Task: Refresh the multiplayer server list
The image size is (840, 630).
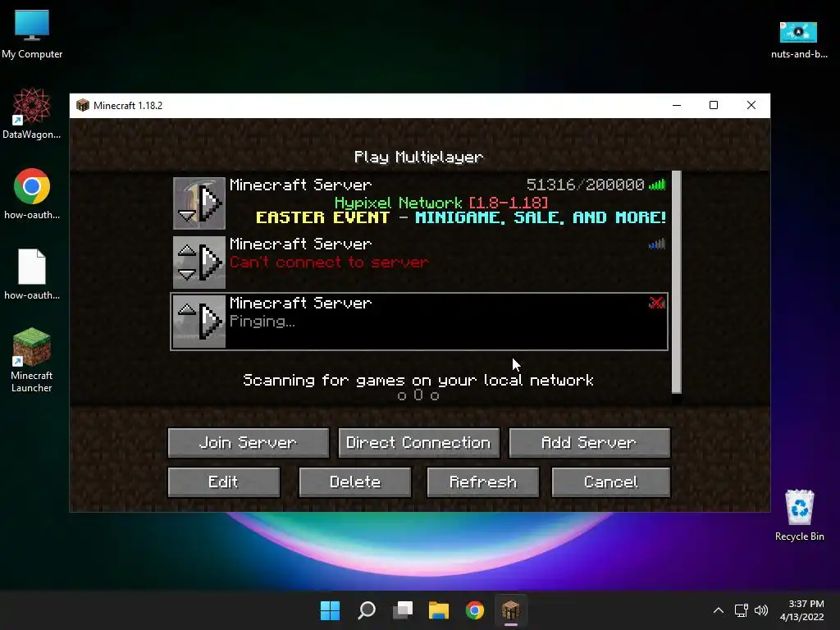Action: [x=482, y=482]
